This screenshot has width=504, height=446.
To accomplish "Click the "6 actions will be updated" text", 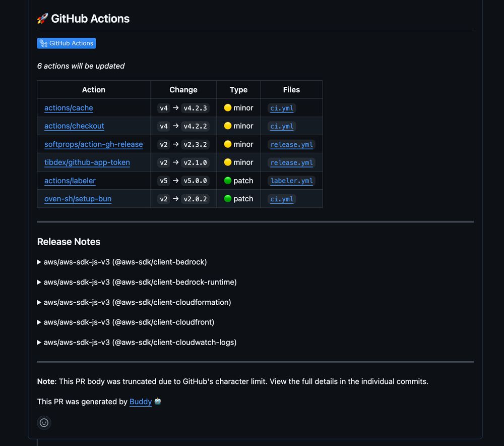I will (81, 66).
